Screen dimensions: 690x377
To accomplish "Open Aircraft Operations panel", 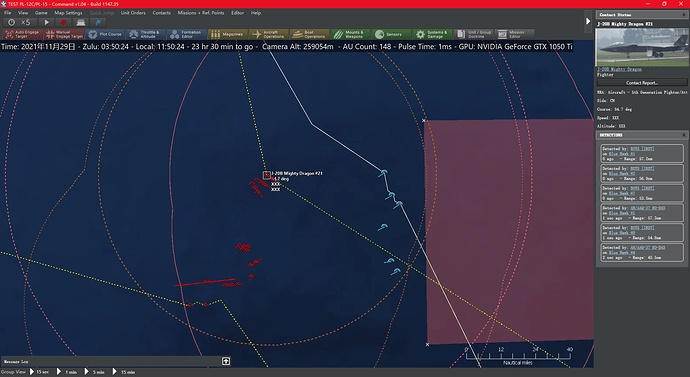I will (268, 34).
